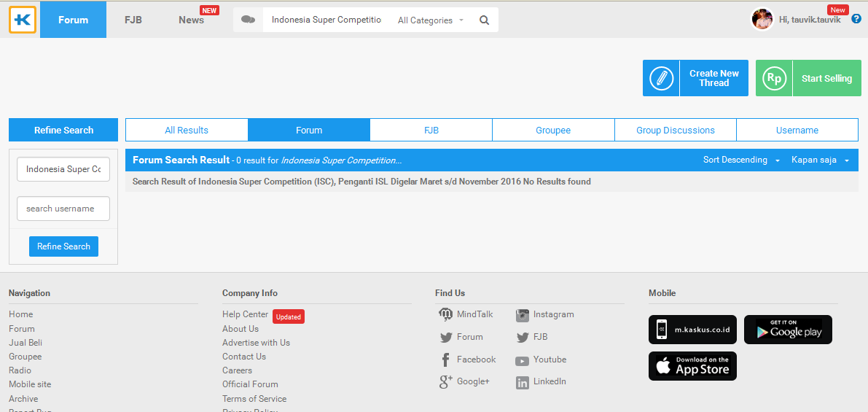Click the Rp icon on Start Selling

coord(774,78)
